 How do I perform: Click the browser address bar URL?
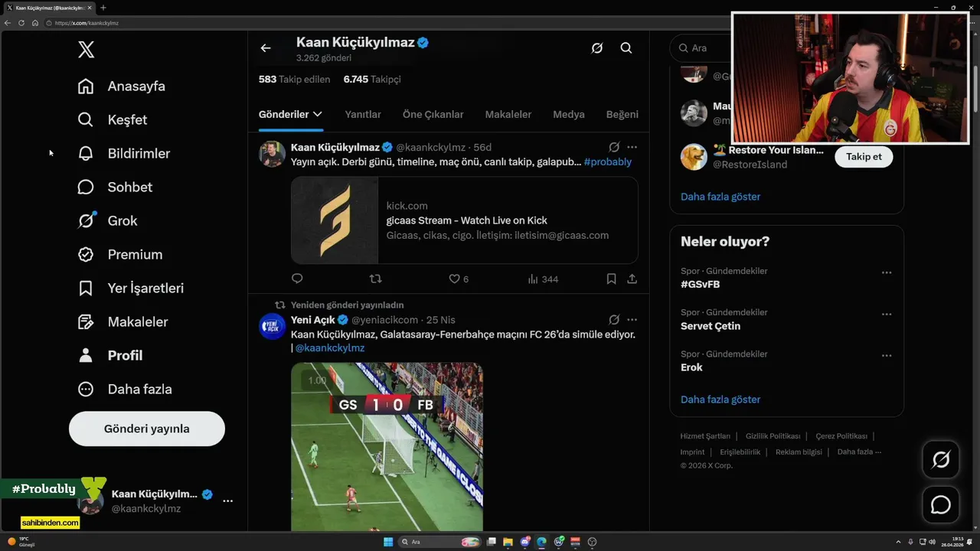point(87,23)
